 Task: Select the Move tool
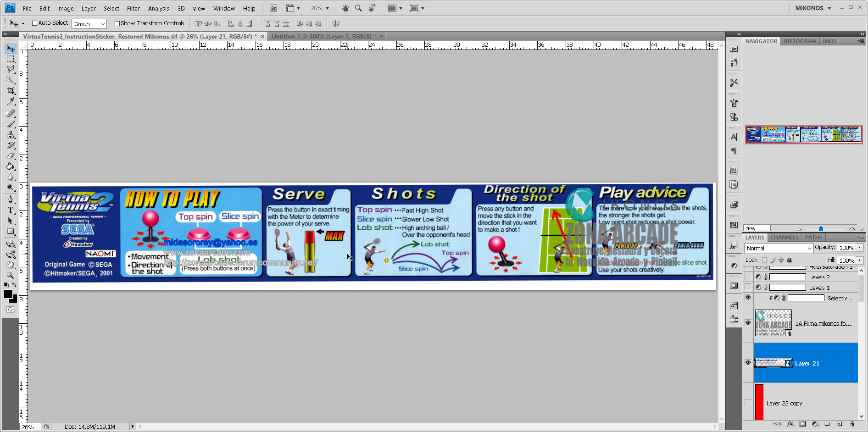click(x=10, y=49)
